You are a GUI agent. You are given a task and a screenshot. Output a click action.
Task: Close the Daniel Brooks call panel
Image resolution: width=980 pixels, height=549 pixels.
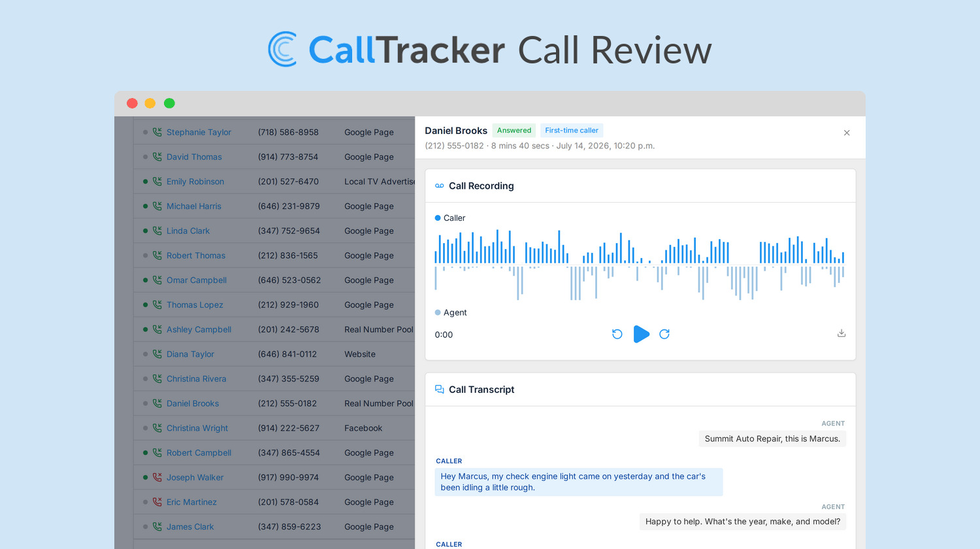[x=847, y=133]
